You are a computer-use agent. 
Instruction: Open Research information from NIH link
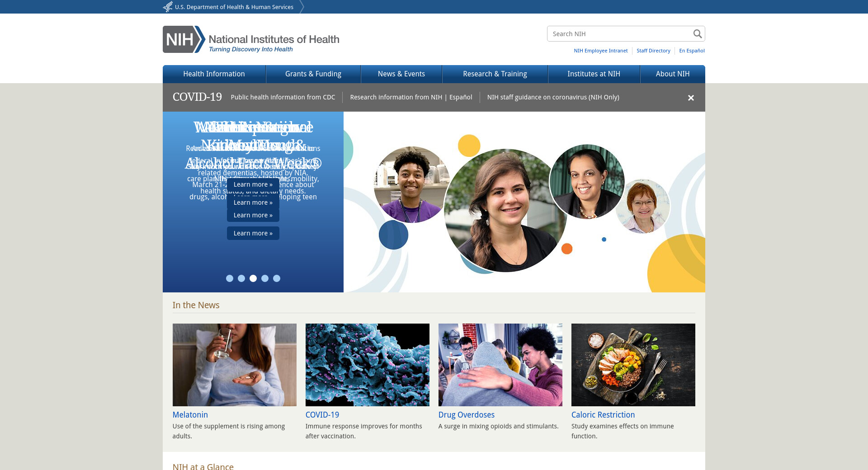pos(396,97)
